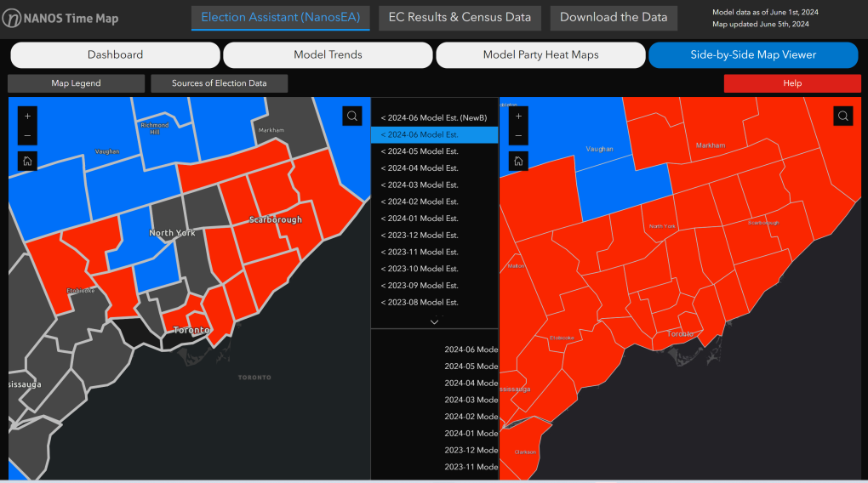
Task: Click Vaughan label on right map
Action: (x=600, y=149)
